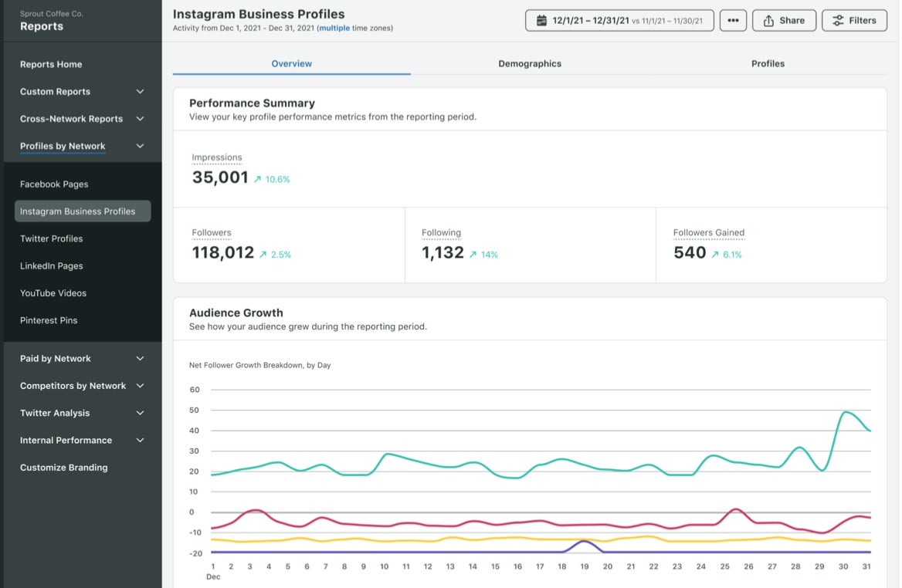The height and width of the screenshot is (588, 902).
Task: Click the Filters sliders icon
Action: pyautogui.click(x=838, y=21)
